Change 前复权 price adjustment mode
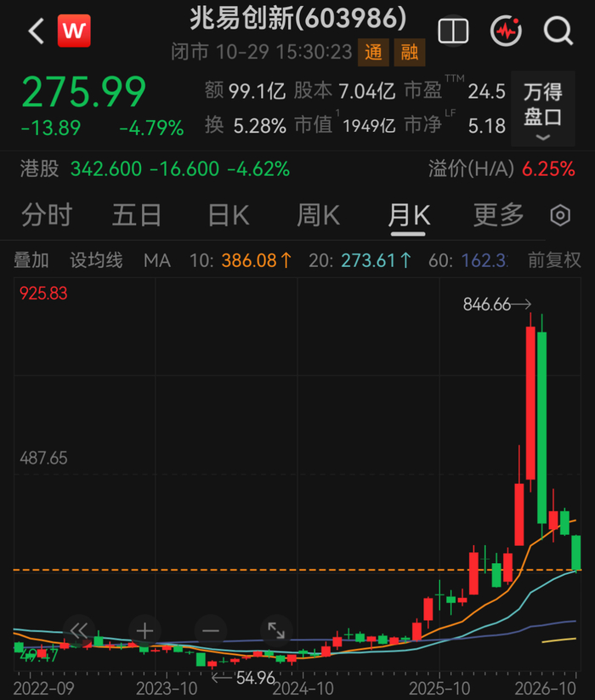The width and height of the screenshot is (595, 700). point(554,260)
